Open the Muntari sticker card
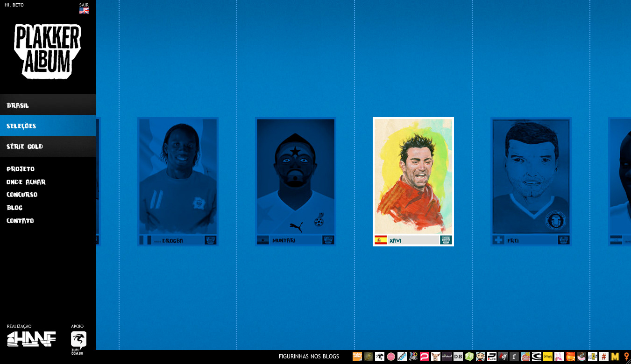Viewport: 631px width, 364px height. click(x=296, y=182)
